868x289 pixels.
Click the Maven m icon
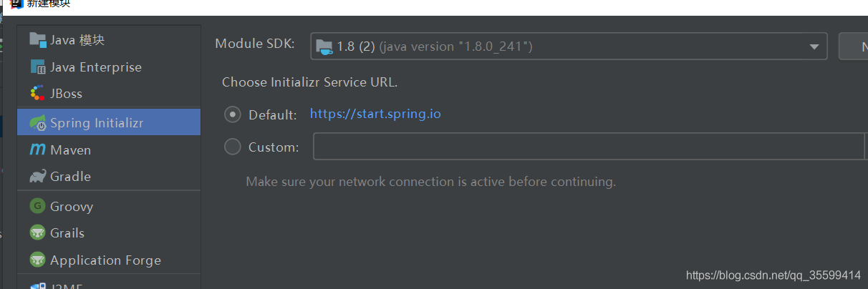pyautogui.click(x=37, y=150)
